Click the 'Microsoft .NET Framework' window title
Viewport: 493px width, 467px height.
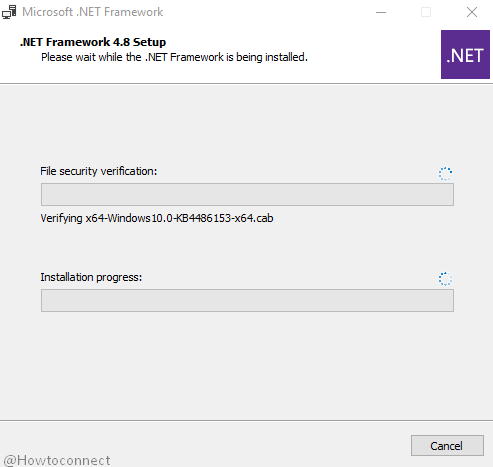coord(93,12)
